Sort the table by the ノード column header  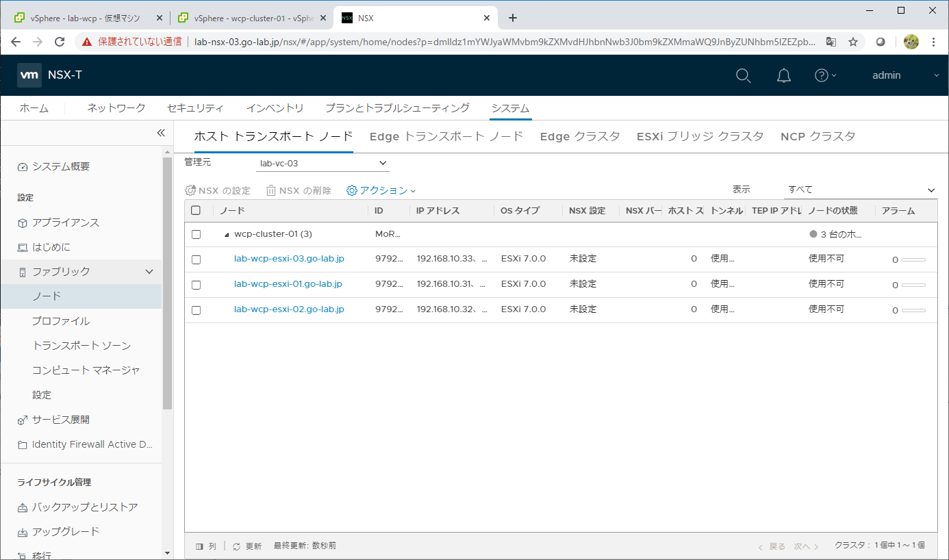[x=233, y=211]
